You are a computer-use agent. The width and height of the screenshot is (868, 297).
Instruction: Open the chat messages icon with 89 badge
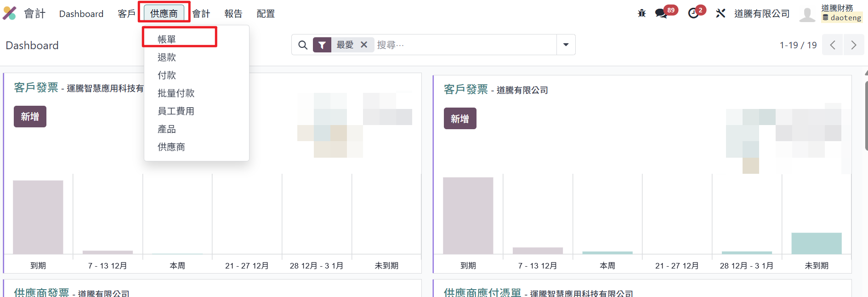coord(661,13)
